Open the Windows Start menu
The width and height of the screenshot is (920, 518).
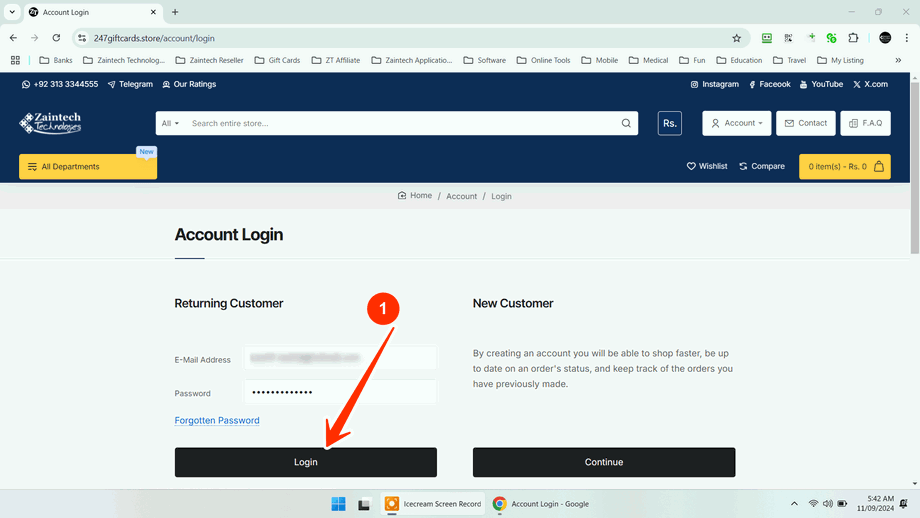[339, 504]
